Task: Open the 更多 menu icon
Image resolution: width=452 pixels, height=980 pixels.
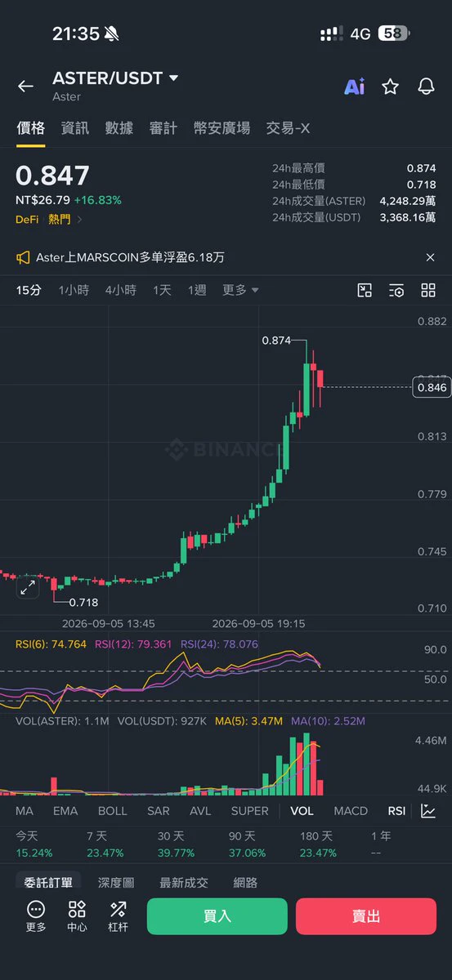Action: pyautogui.click(x=36, y=915)
